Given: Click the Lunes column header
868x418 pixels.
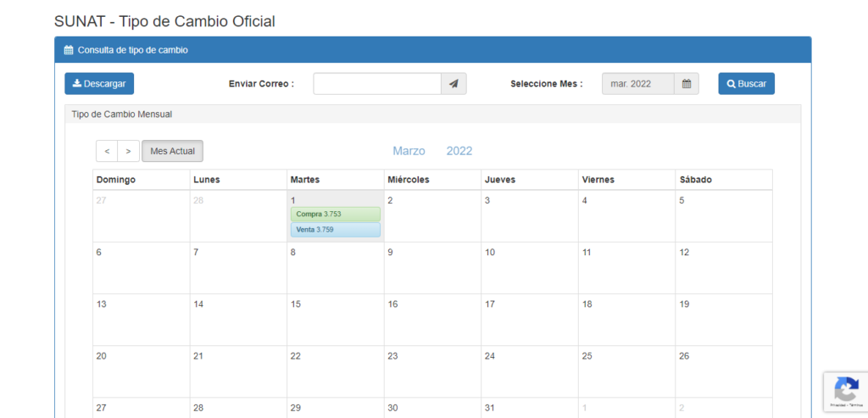Looking at the screenshot, I should tap(238, 180).
